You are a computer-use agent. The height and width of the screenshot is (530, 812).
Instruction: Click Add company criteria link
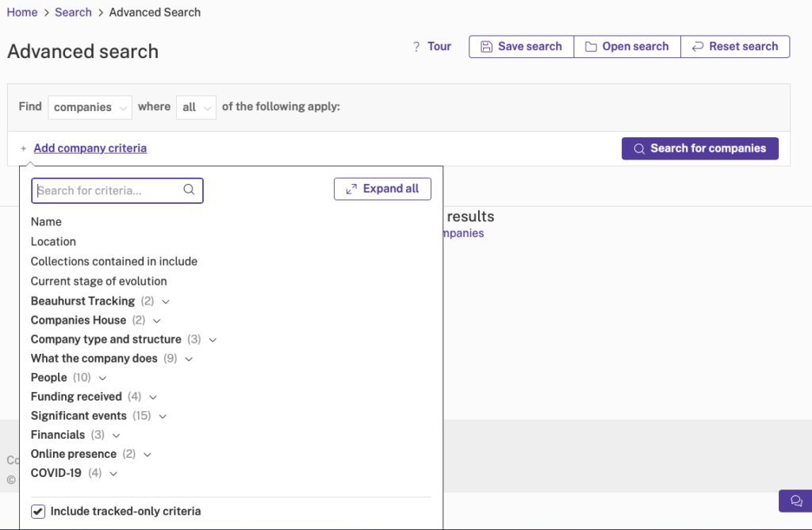(x=90, y=148)
